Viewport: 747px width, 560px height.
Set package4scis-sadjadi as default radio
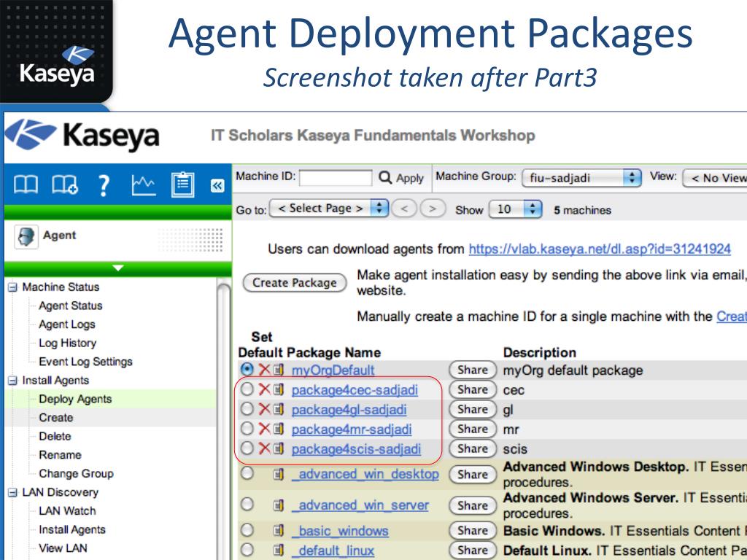247,448
